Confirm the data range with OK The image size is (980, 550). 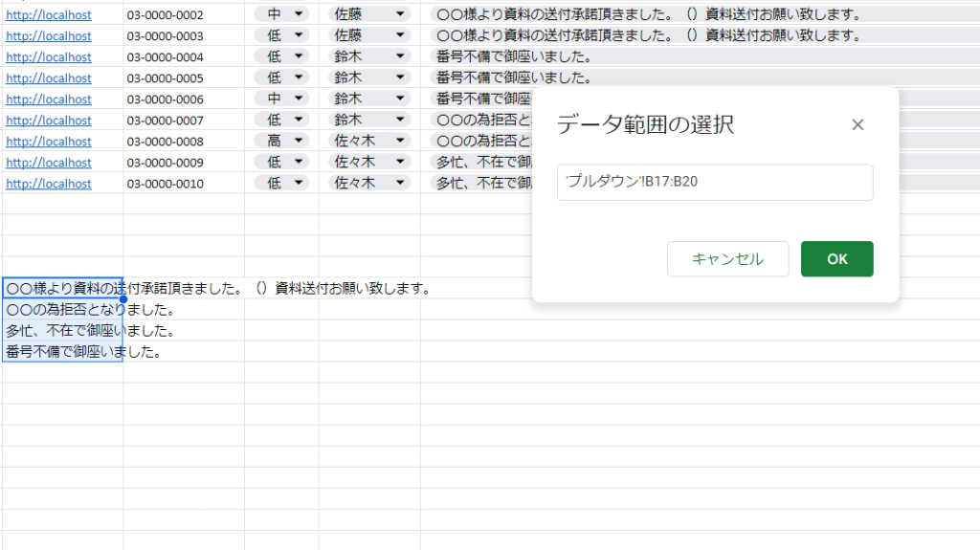click(x=836, y=259)
